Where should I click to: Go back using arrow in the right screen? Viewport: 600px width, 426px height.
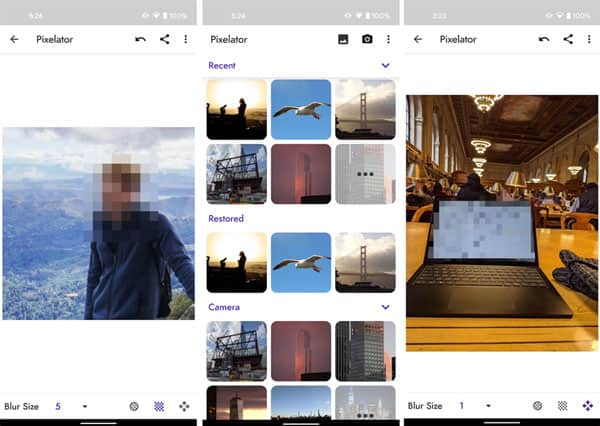[417, 39]
